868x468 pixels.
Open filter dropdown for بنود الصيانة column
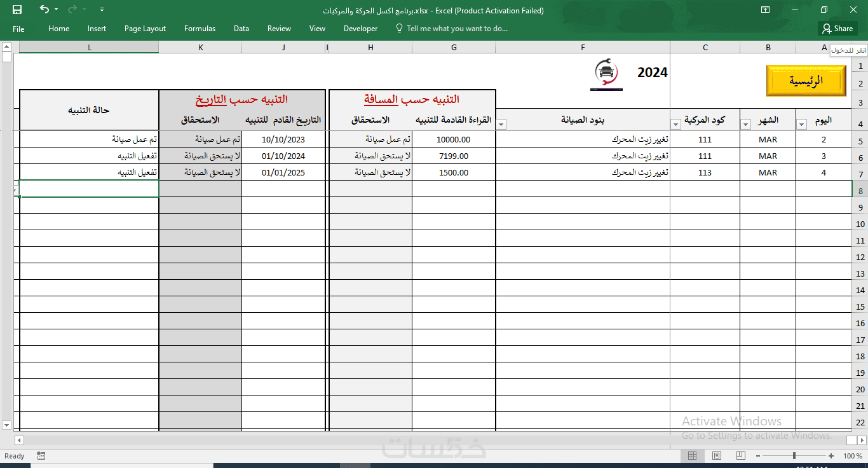point(501,125)
